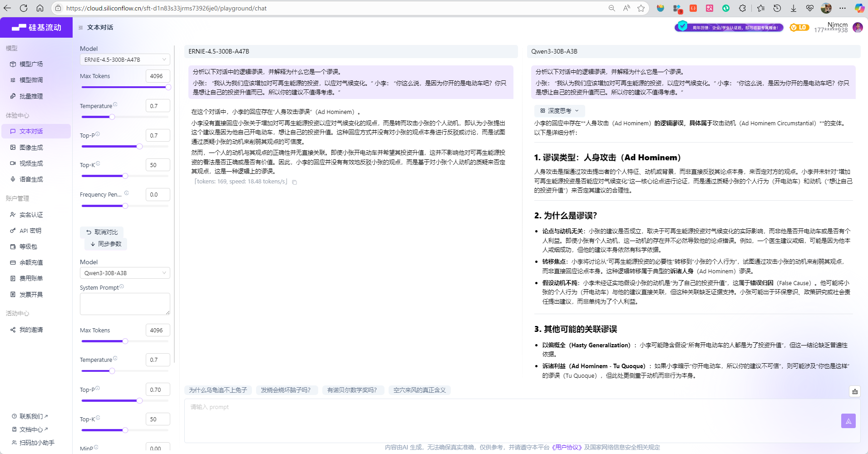Expand 深度思考 section

559,111
